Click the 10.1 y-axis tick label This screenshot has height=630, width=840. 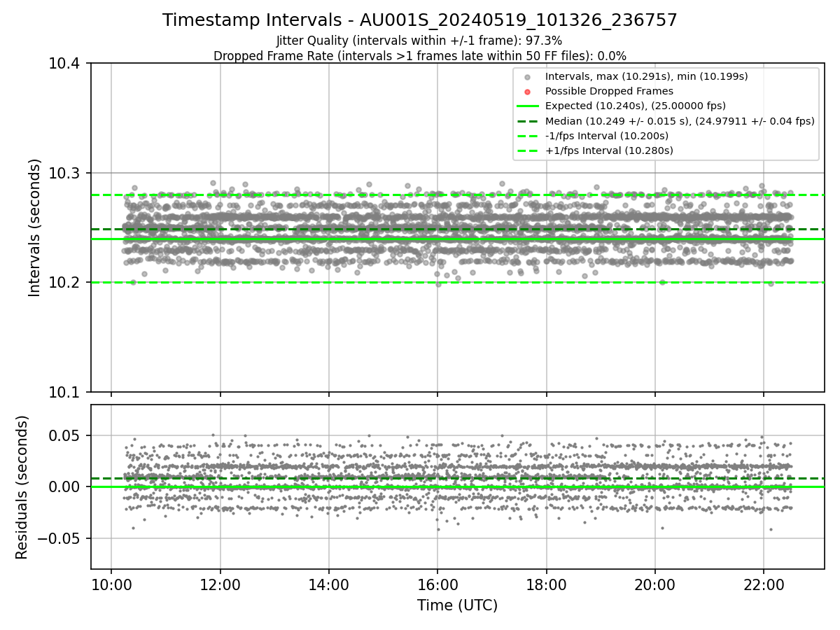(66, 392)
